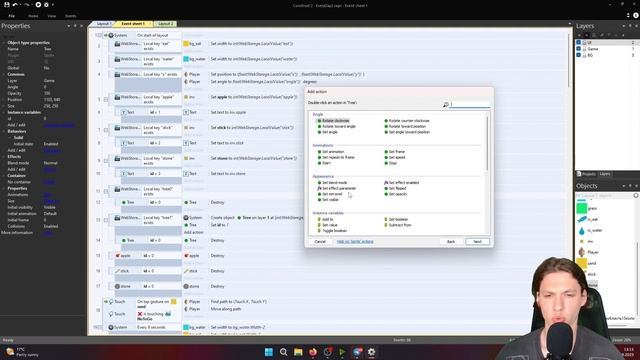The image size is (640, 360).
Task: Toggle visibility checkbox of Game layer
Action: click(578, 49)
